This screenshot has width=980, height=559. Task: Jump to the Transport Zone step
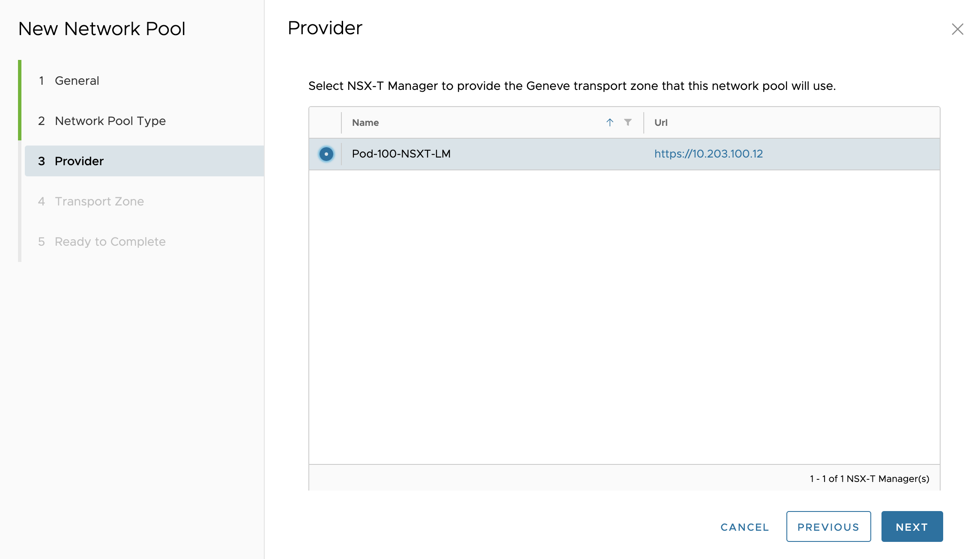click(x=99, y=201)
